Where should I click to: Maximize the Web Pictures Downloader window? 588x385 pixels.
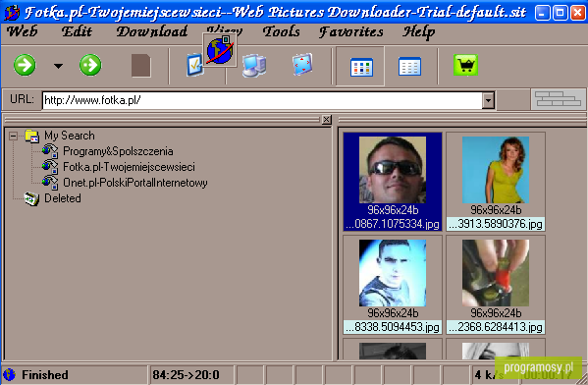[x=560, y=13]
